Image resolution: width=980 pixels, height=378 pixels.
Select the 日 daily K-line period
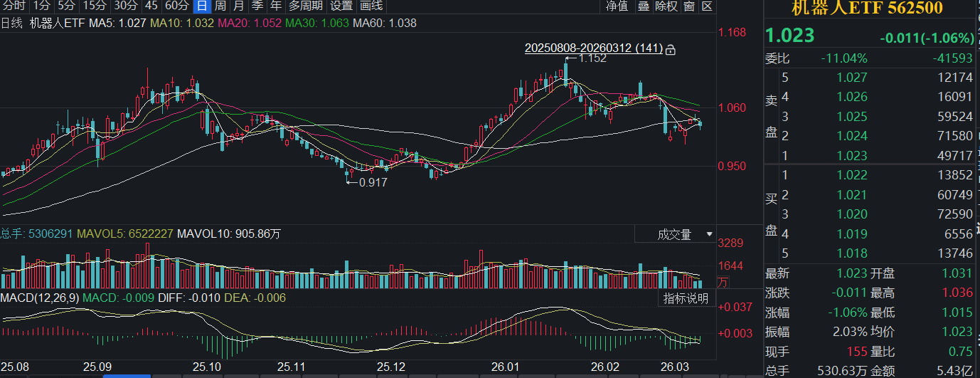[x=202, y=6]
